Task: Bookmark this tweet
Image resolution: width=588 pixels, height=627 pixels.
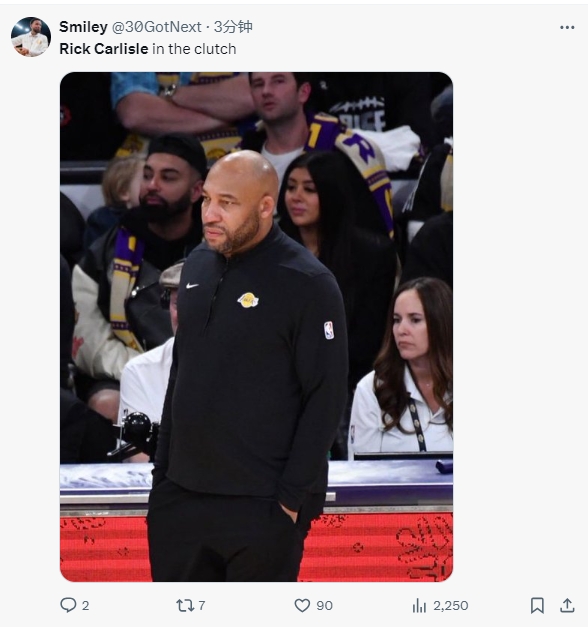Action: click(x=537, y=605)
